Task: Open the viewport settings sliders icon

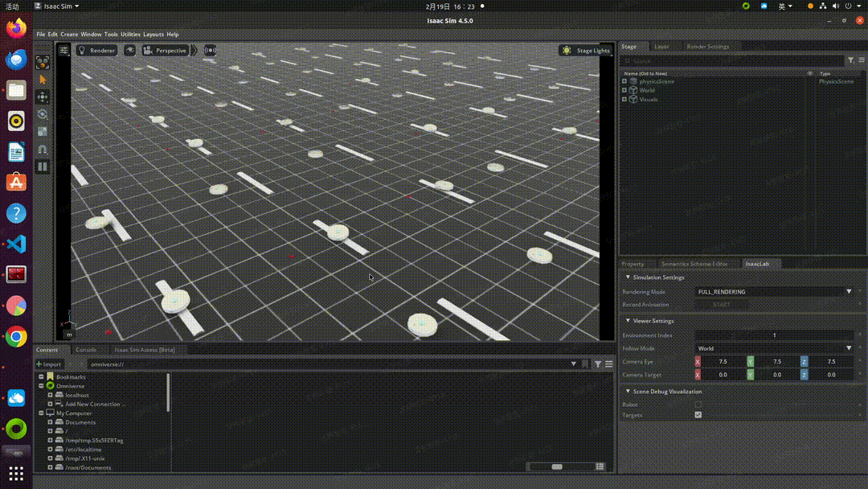Action: (63, 51)
